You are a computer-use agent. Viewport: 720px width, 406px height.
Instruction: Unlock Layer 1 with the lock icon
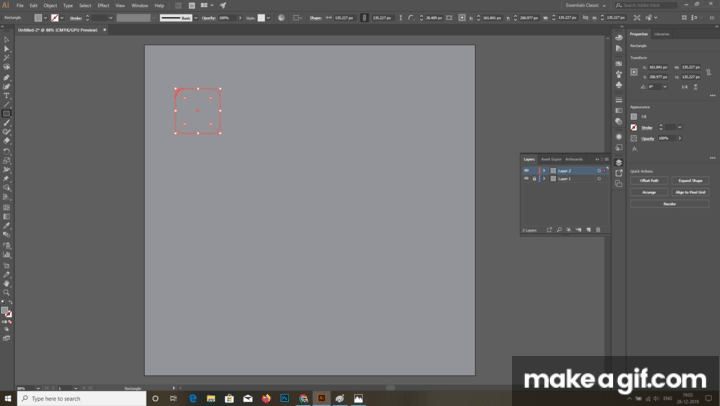[534, 179]
